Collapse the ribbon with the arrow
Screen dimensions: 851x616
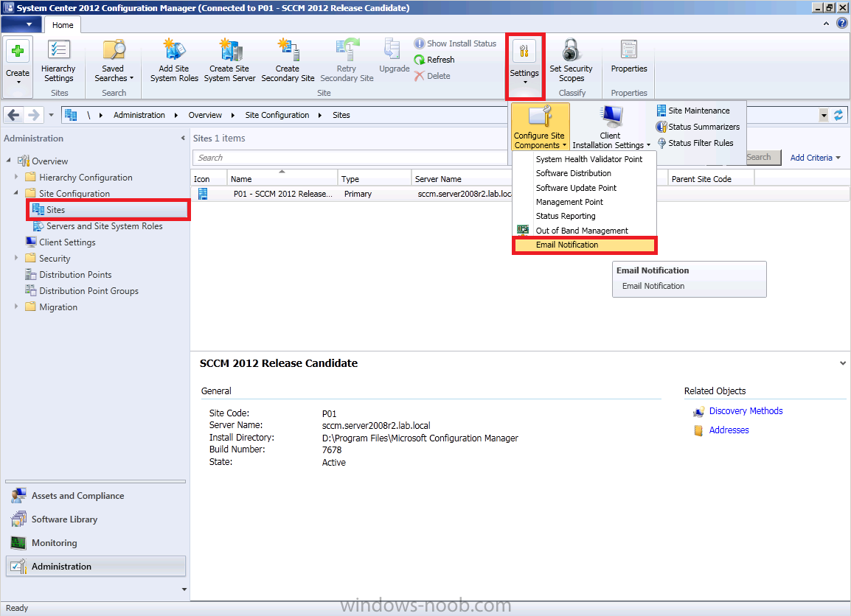coord(826,24)
